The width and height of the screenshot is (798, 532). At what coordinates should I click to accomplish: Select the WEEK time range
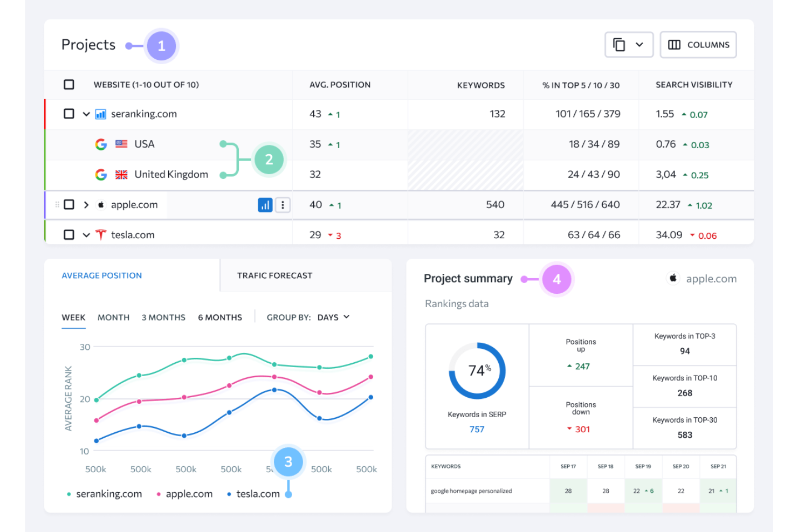click(x=73, y=317)
